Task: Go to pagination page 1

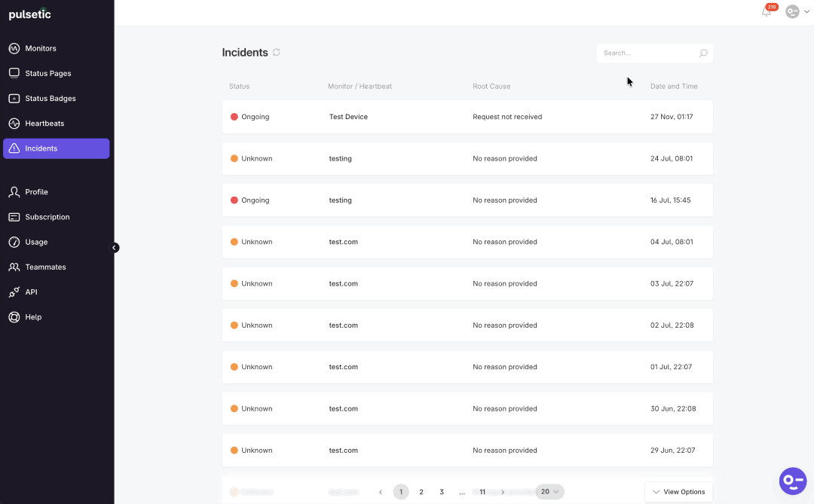Action: click(401, 491)
